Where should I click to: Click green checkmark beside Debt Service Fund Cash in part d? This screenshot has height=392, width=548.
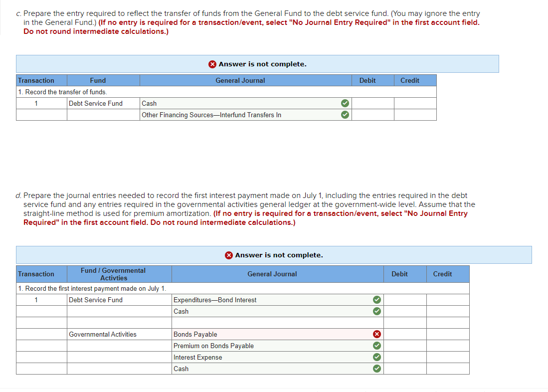pyautogui.click(x=377, y=311)
